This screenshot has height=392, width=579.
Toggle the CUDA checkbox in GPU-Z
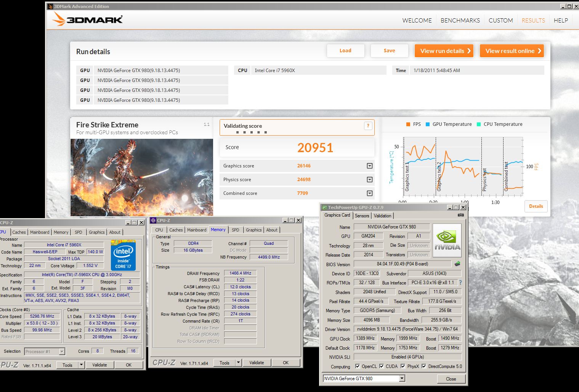[x=381, y=366]
